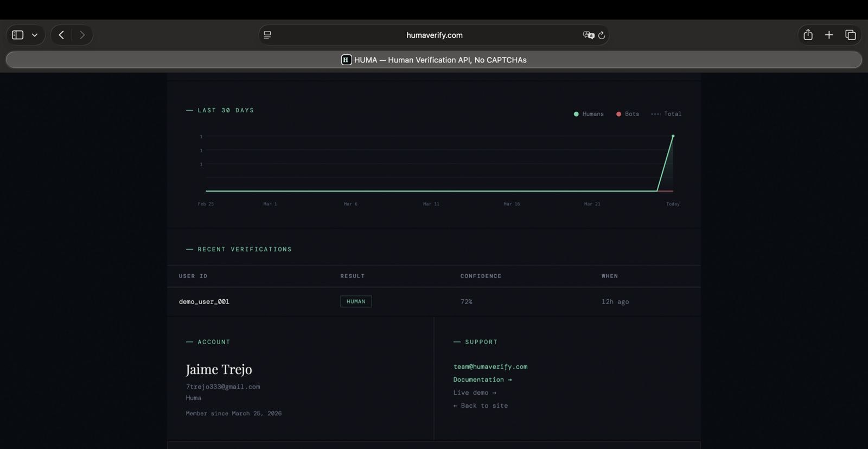Select the HUMA Human Verification API tab
The width and height of the screenshot is (868, 449).
tap(434, 60)
